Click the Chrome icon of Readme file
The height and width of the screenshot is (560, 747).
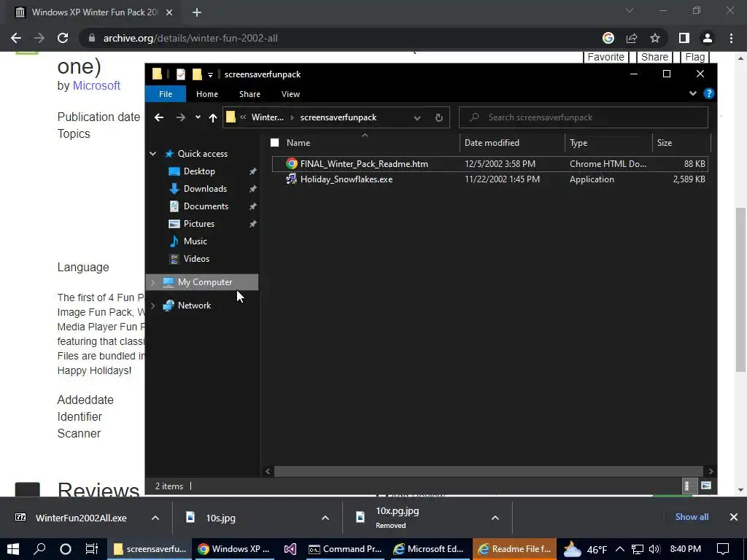[x=291, y=164]
